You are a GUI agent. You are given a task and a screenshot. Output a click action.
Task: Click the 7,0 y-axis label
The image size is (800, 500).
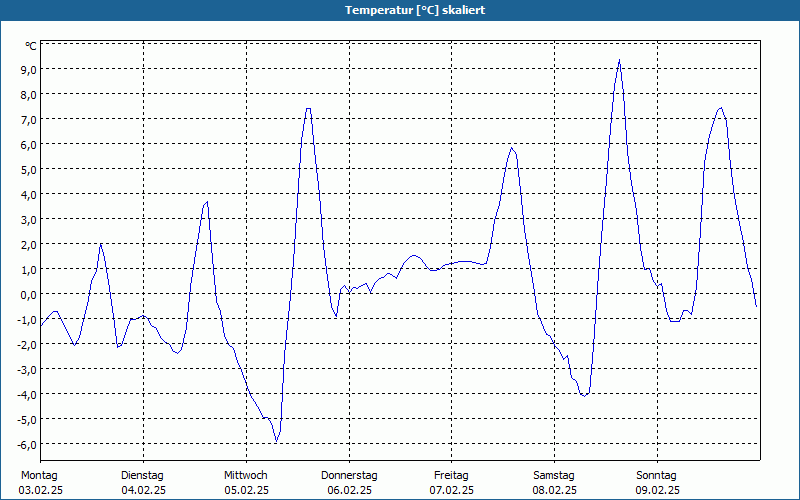point(29,119)
